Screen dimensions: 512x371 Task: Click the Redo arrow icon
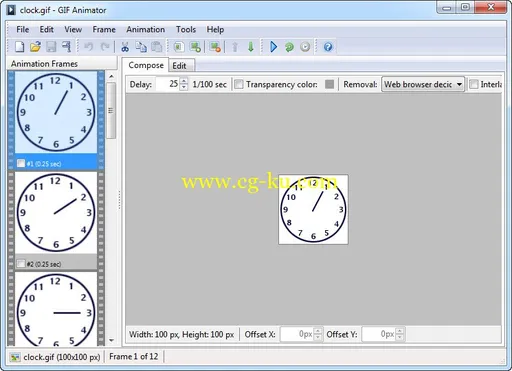[105, 47]
